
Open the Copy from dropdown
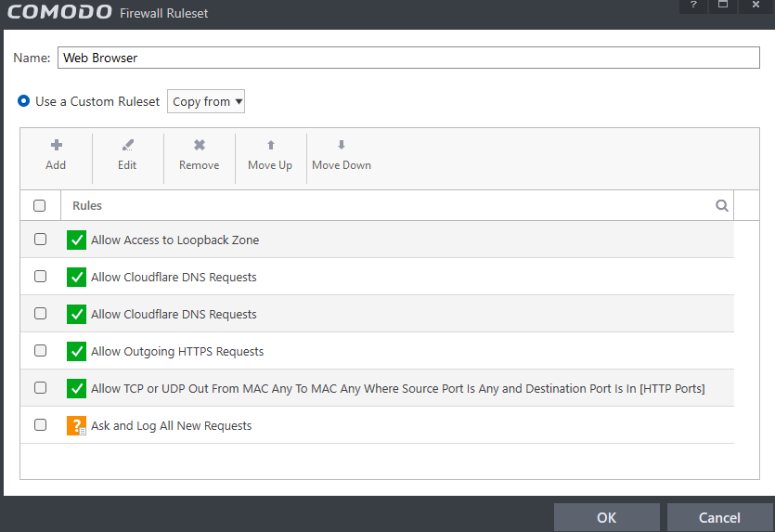click(206, 101)
